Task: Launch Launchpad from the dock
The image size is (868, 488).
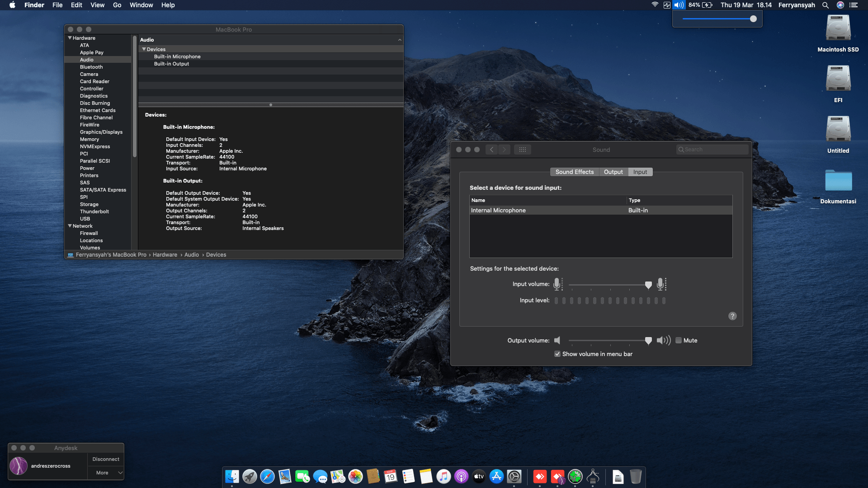Action: [x=250, y=476]
